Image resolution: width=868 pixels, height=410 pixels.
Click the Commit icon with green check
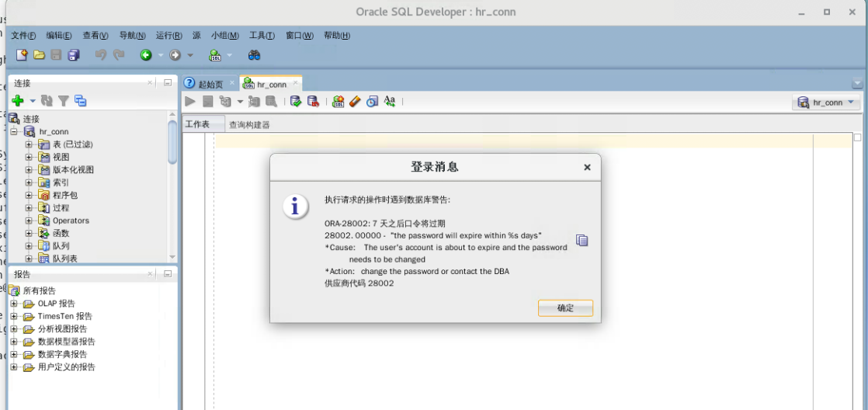pos(296,101)
